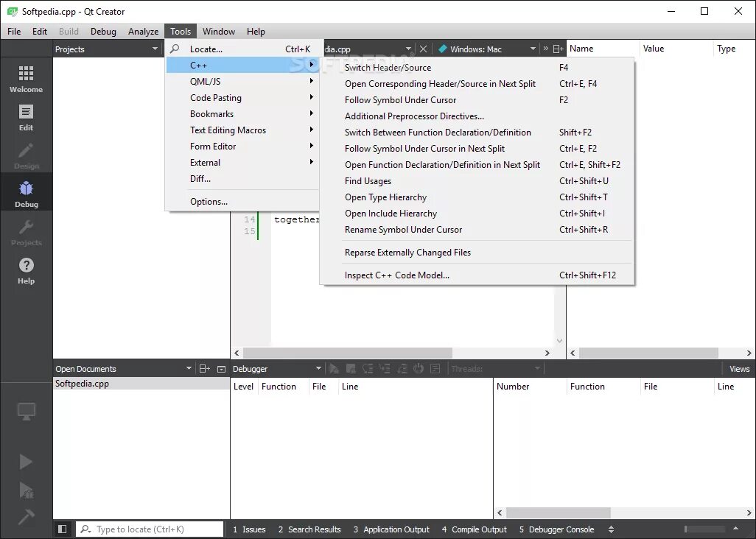Click the Name column header in locals view
The image size is (756, 539).
(603, 49)
